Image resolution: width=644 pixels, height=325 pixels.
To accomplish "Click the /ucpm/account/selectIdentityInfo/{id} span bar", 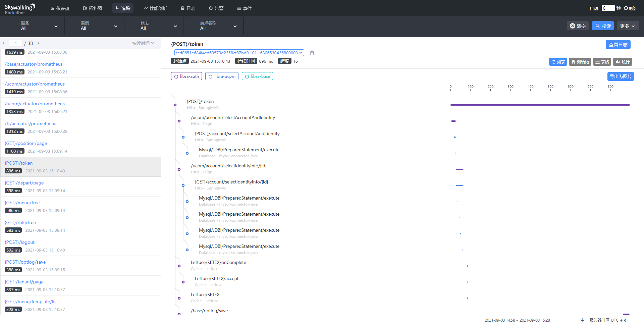I will point(460,169).
